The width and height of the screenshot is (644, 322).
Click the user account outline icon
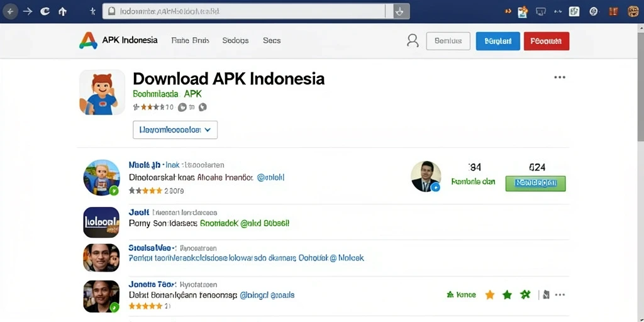tap(413, 40)
